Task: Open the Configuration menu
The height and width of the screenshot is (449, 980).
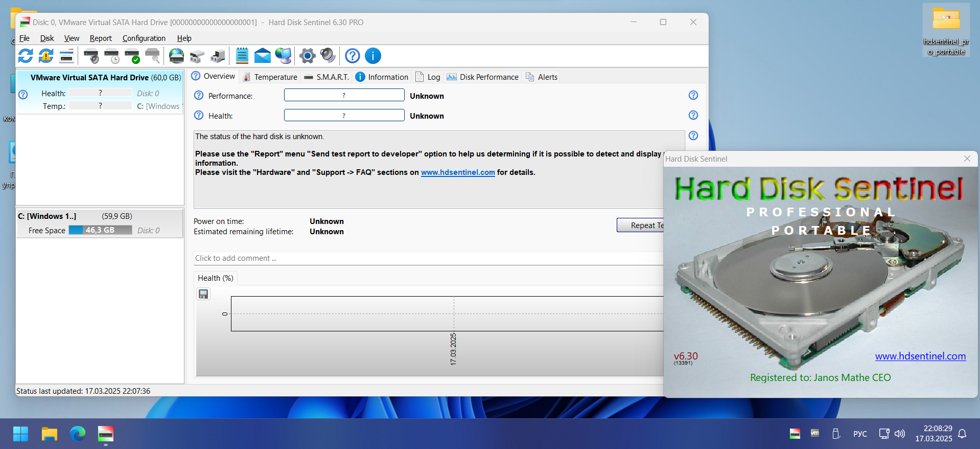Action: [x=144, y=38]
